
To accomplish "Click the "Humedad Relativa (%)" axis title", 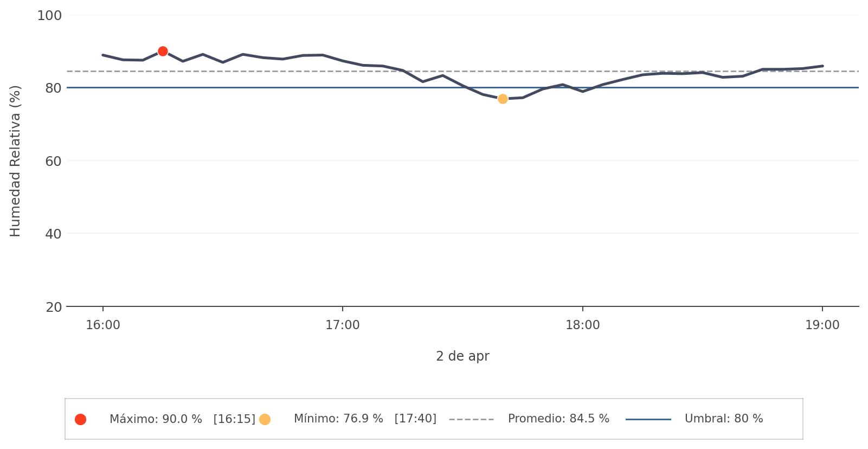I will point(15,161).
